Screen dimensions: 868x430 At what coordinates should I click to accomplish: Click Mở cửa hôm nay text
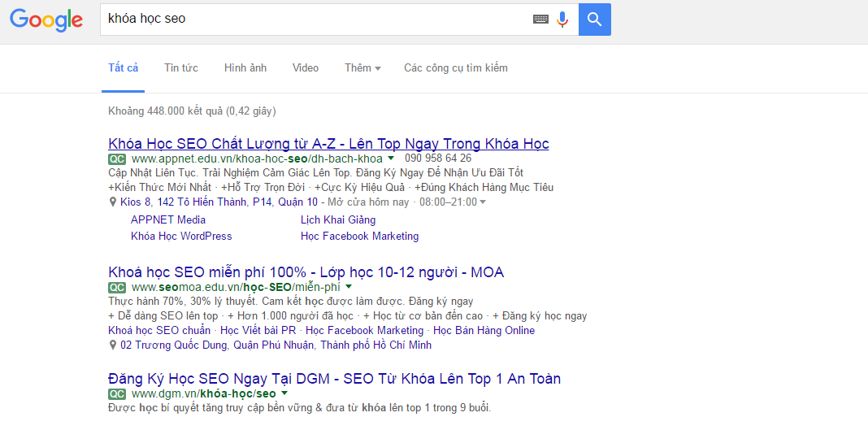pos(369,202)
